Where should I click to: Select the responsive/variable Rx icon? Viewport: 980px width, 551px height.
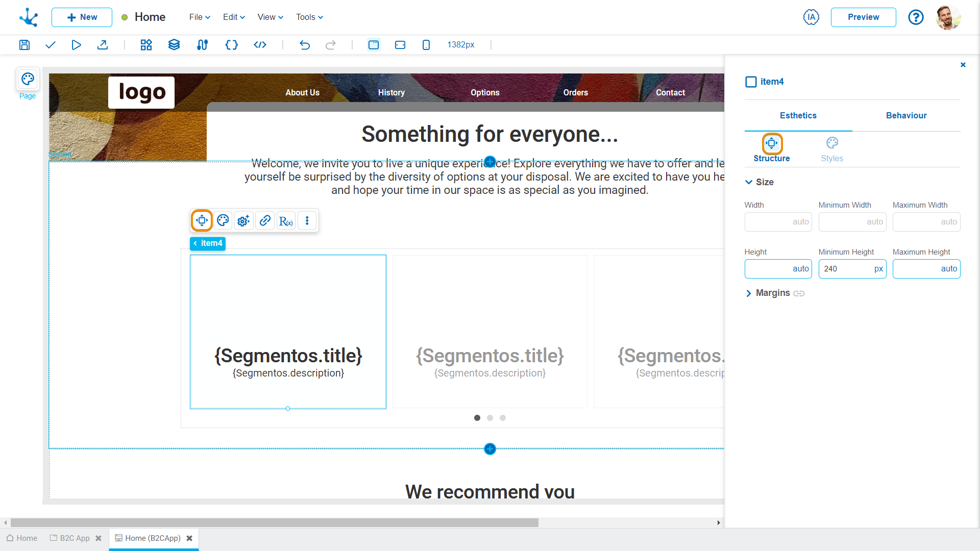[x=286, y=221]
